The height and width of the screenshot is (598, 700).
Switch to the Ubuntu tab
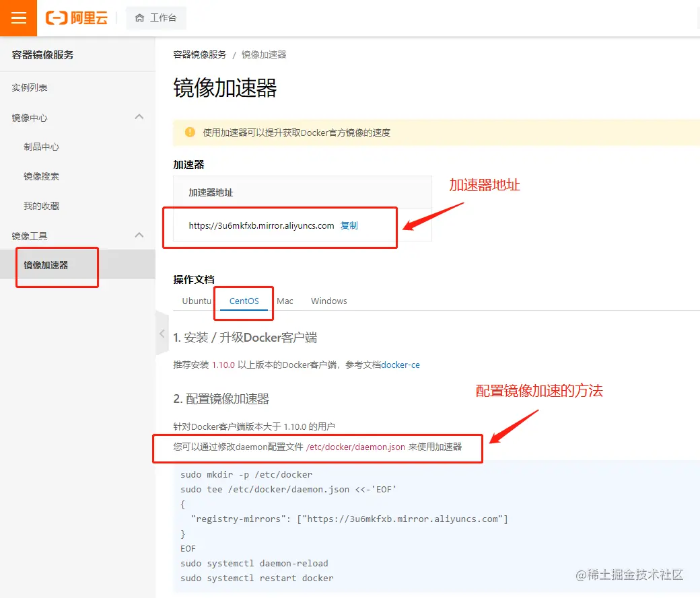tap(197, 301)
